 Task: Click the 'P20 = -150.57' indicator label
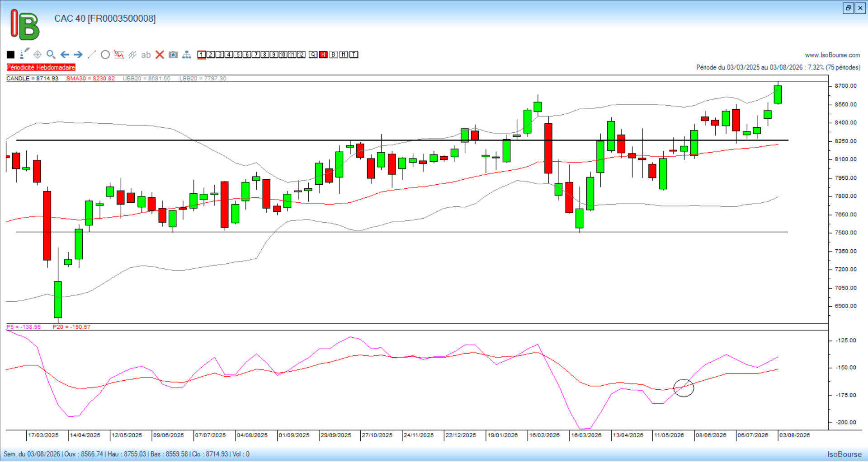[x=71, y=327]
